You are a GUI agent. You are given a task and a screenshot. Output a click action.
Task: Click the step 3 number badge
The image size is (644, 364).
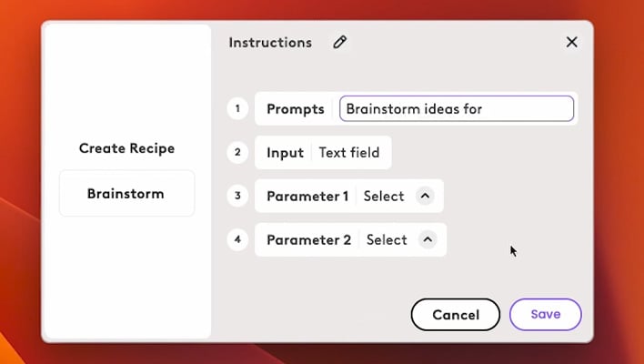pos(237,196)
